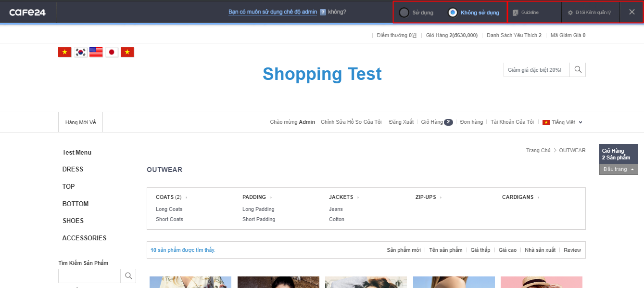Viewport: 644px width, 288px height.
Task: Click the sidebar product search input field
Action: click(x=89, y=276)
